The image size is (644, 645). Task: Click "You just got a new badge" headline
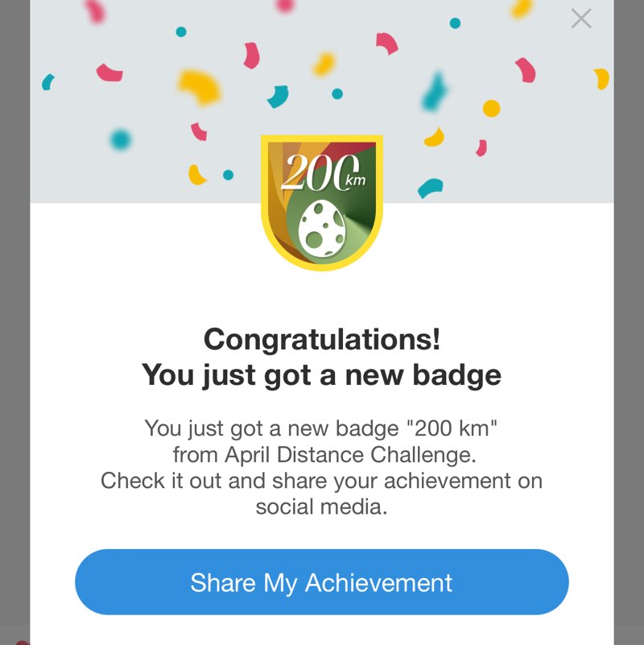[321, 374]
